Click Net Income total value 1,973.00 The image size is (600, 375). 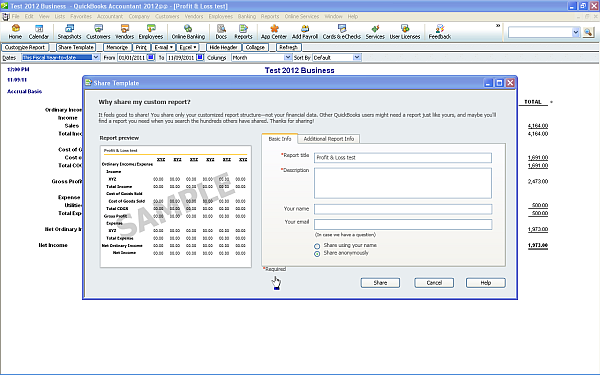click(x=538, y=245)
